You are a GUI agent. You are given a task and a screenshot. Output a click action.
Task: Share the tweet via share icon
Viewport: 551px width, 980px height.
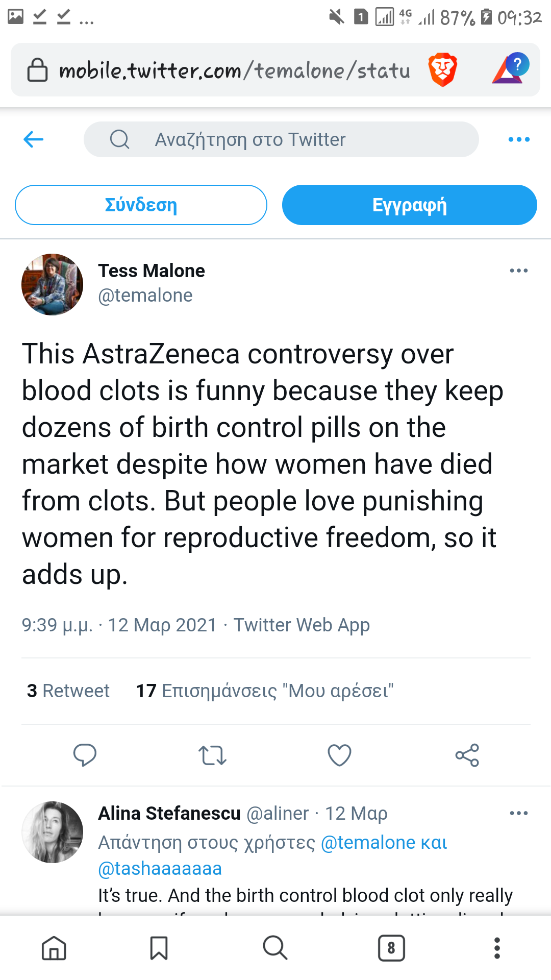tap(467, 755)
